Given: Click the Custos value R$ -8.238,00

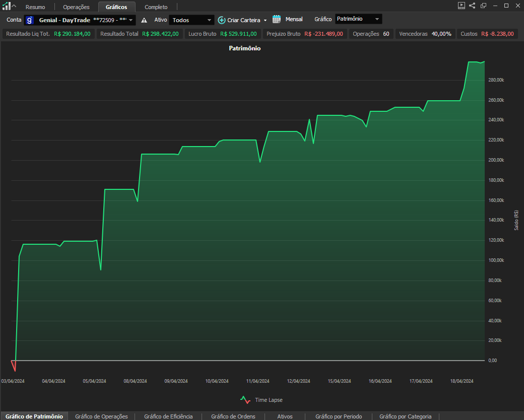Looking at the screenshot, I should pyautogui.click(x=498, y=34).
